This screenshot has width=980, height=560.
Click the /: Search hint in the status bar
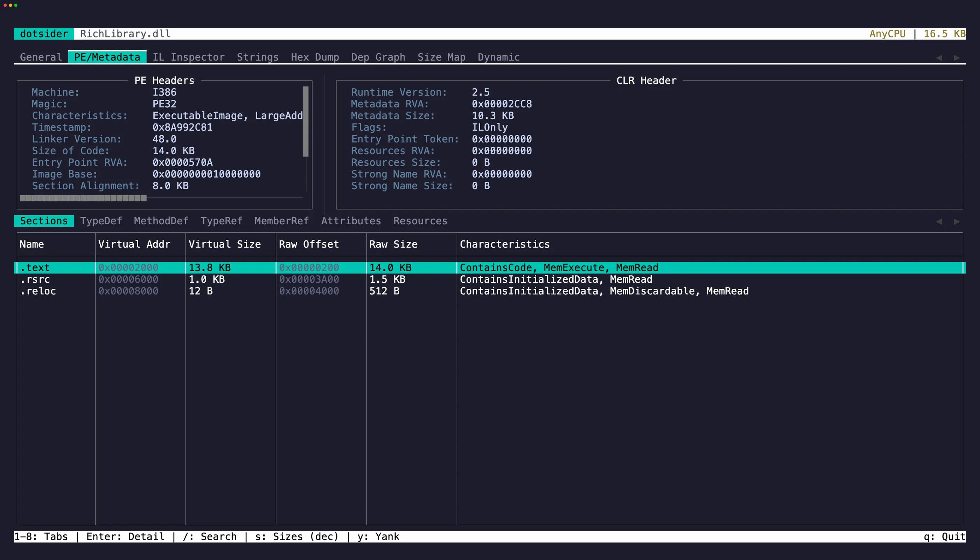pos(210,537)
